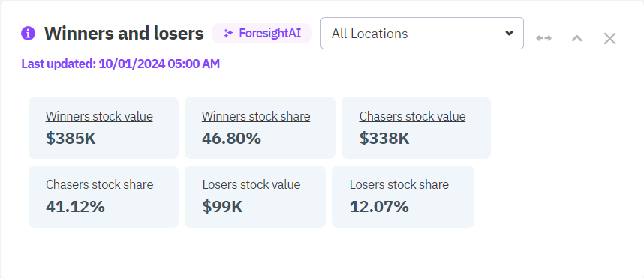This screenshot has width=644, height=278.
Task: Open the Winners stock value link
Action: pyautogui.click(x=99, y=116)
